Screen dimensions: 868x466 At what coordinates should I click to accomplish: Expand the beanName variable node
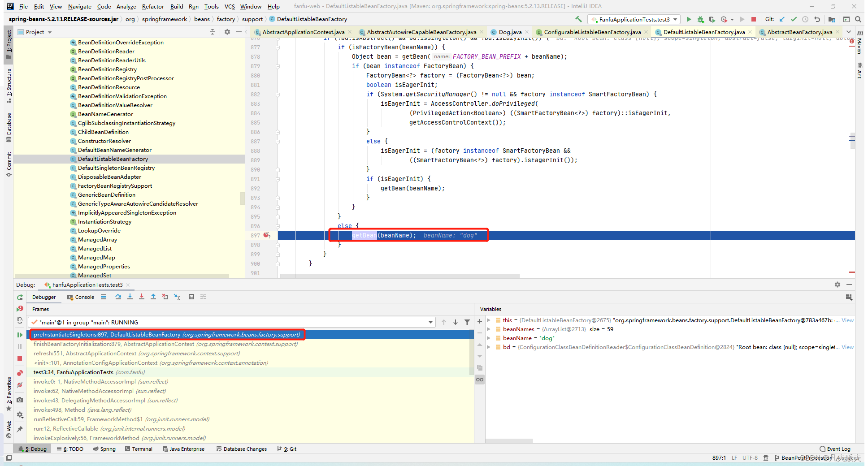pyautogui.click(x=489, y=338)
